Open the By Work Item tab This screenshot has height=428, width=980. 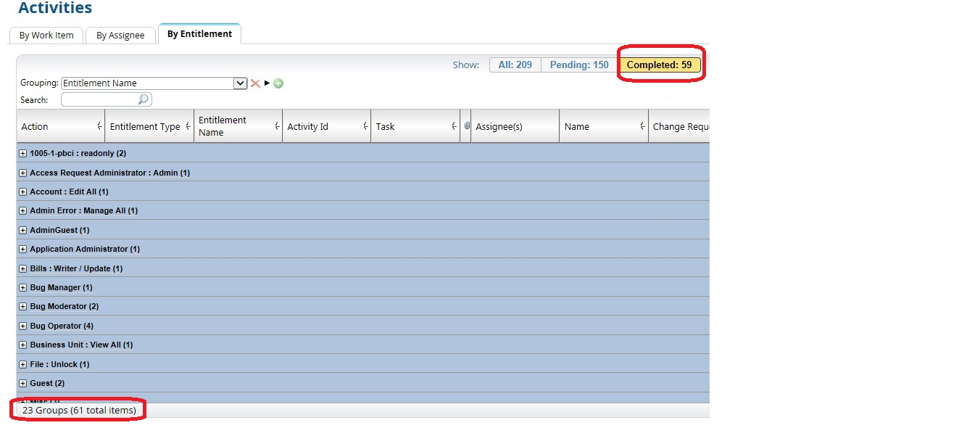click(45, 34)
